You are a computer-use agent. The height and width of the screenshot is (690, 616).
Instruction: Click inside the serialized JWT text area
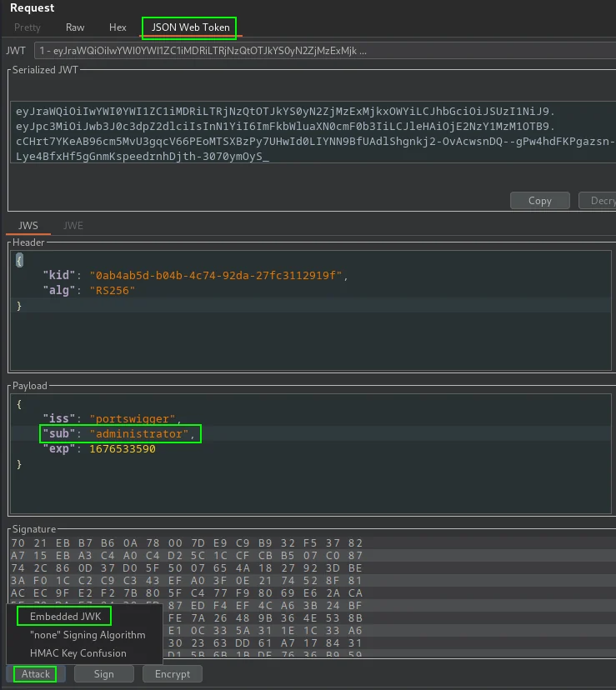313,132
